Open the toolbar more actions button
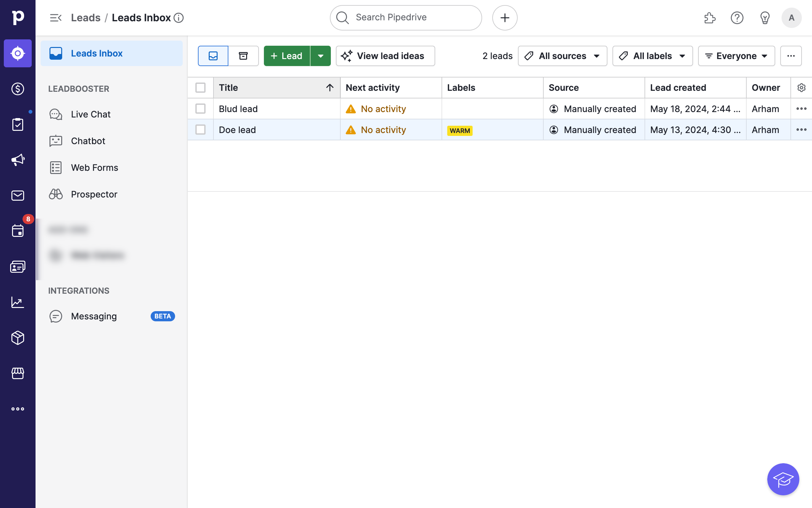This screenshot has height=508, width=812. click(x=791, y=56)
